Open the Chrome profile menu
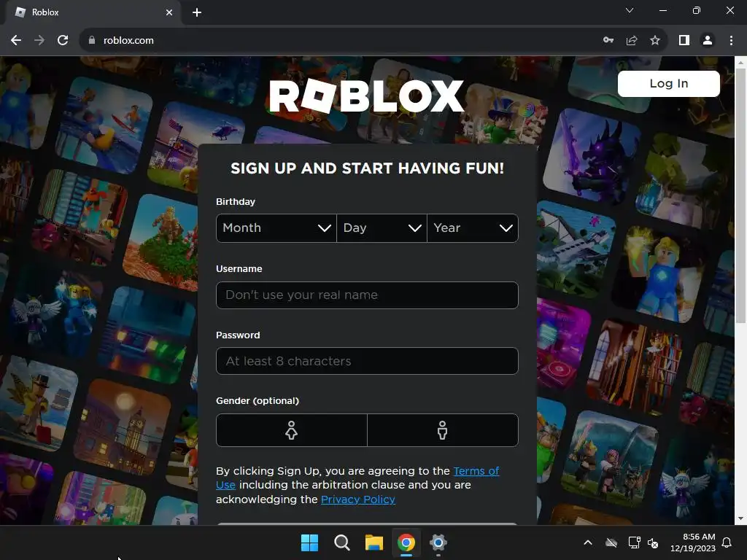747x560 pixels. tap(708, 41)
